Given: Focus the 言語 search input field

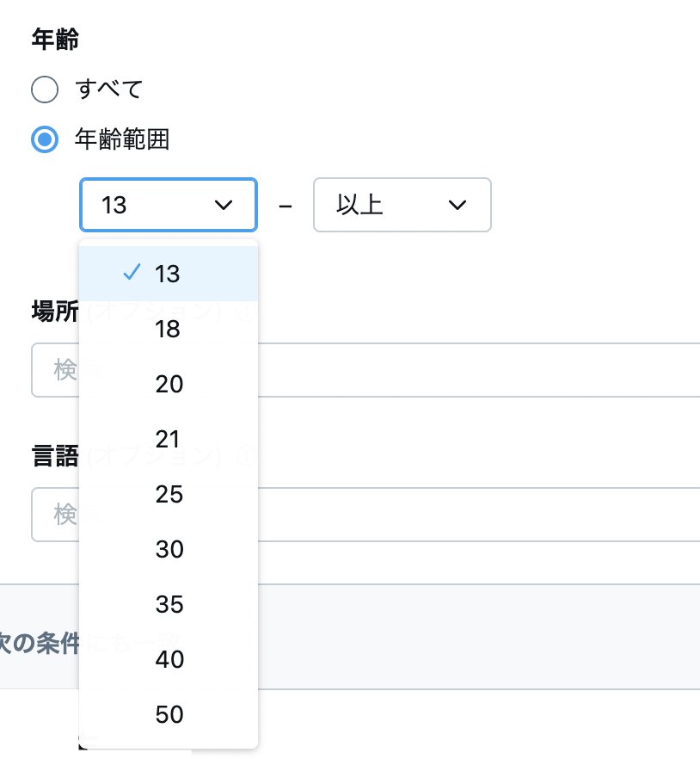Looking at the screenshot, I should [x=473, y=515].
